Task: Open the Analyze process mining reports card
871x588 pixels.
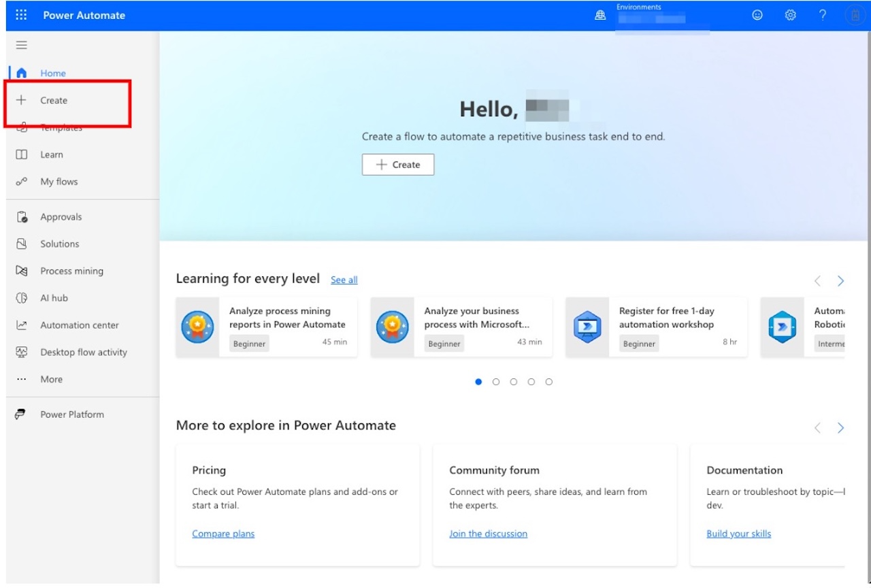Action: 286,318
